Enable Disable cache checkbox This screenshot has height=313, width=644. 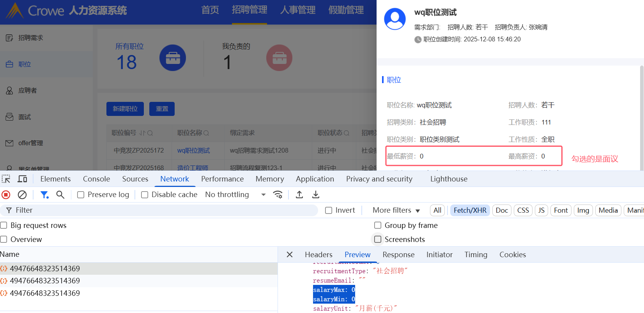145,195
